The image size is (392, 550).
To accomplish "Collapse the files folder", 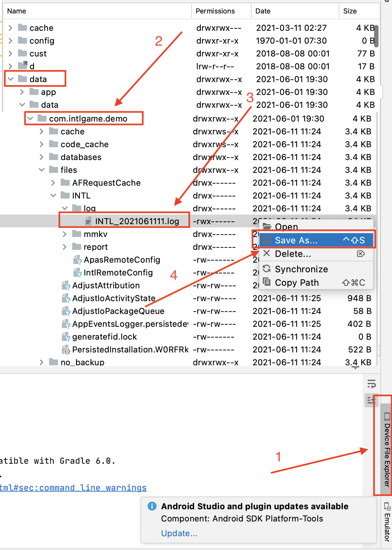I will coord(42,170).
